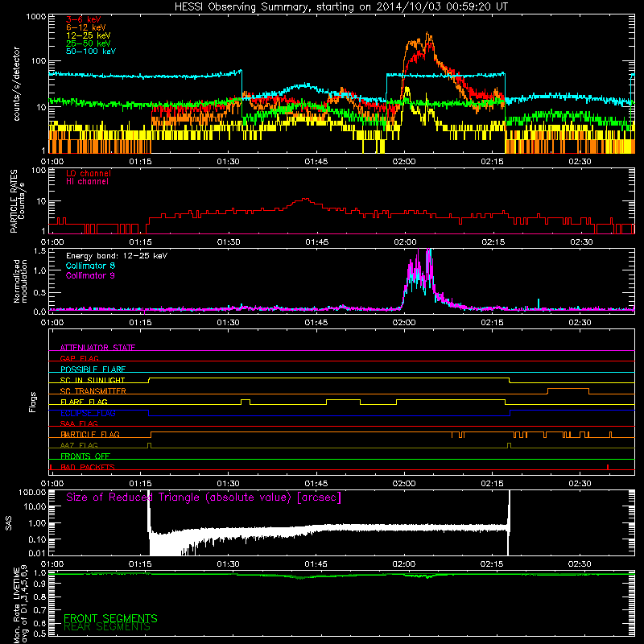The height and width of the screenshot is (644, 644).
Task: Click the 01:45 tick under particle rates plot
Action: [x=316, y=242]
